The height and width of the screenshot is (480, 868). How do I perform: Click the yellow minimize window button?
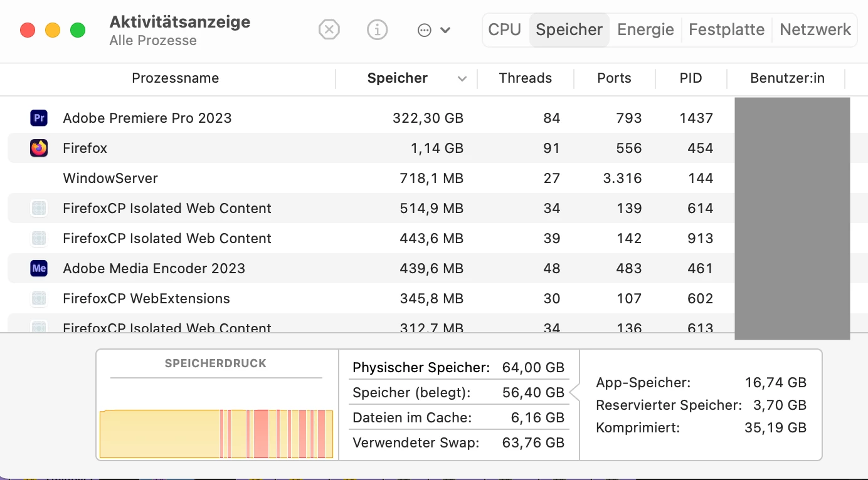tap(53, 30)
